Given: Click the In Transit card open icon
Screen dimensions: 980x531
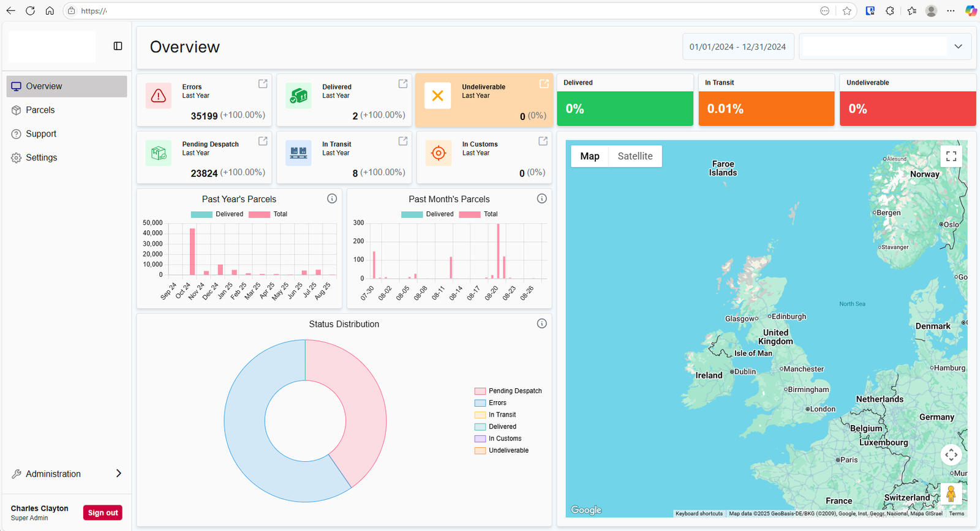Looking at the screenshot, I should (x=403, y=141).
